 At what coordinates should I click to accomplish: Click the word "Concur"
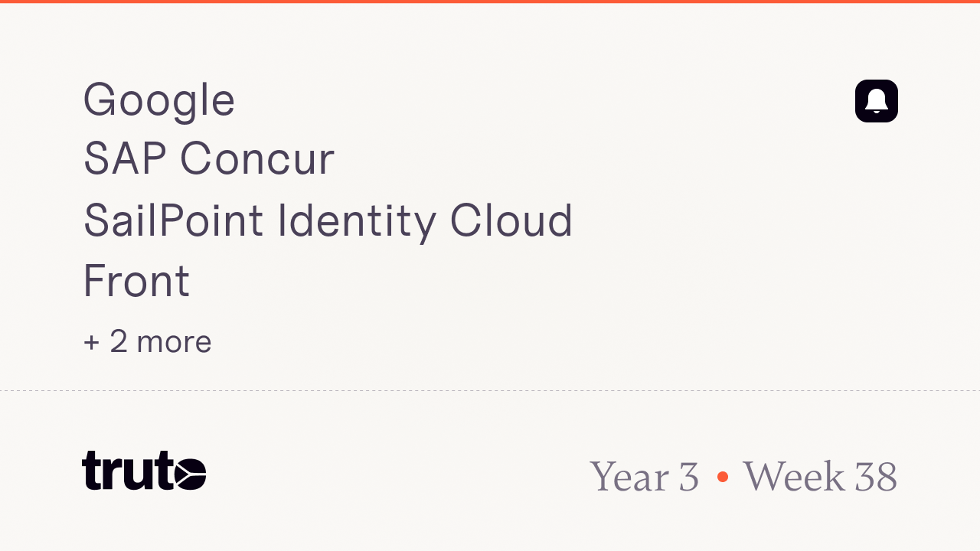tap(256, 159)
